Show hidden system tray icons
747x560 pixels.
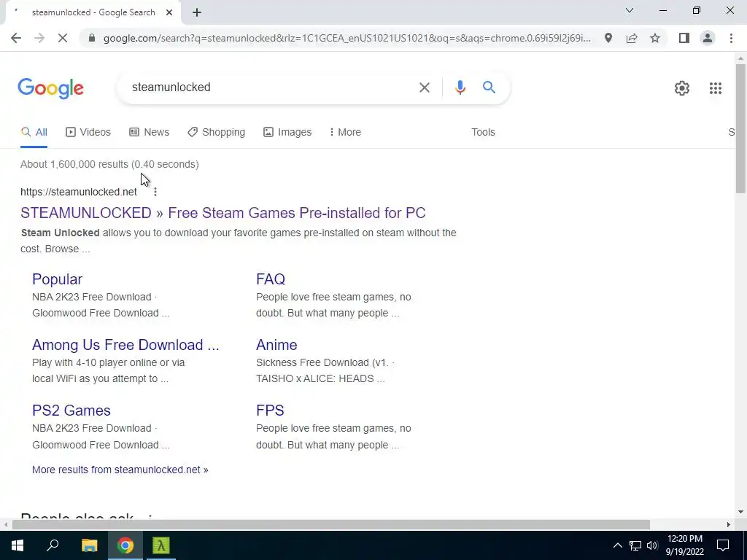pyautogui.click(x=617, y=545)
